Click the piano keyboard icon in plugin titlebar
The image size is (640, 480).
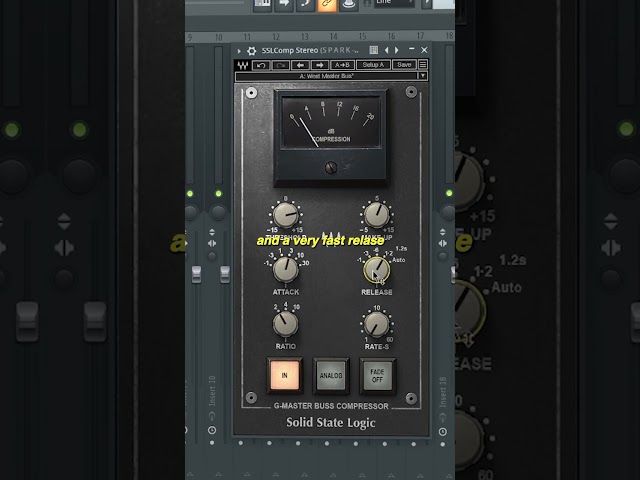click(373, 50)
